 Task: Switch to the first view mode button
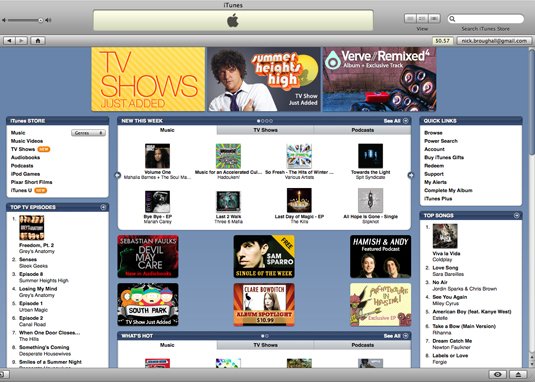(x=410, y=18)
